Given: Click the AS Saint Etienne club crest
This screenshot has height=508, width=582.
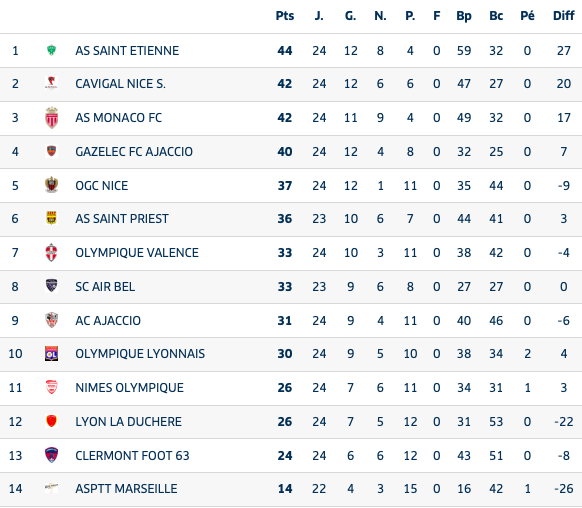Looking at the screenshot, I should point(52,50).
